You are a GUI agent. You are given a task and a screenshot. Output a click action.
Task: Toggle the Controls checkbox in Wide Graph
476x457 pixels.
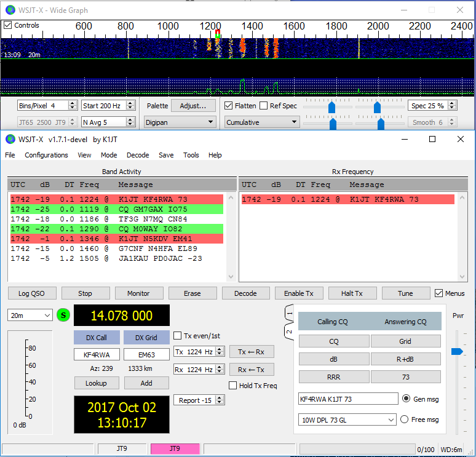[x=8, y=25]
